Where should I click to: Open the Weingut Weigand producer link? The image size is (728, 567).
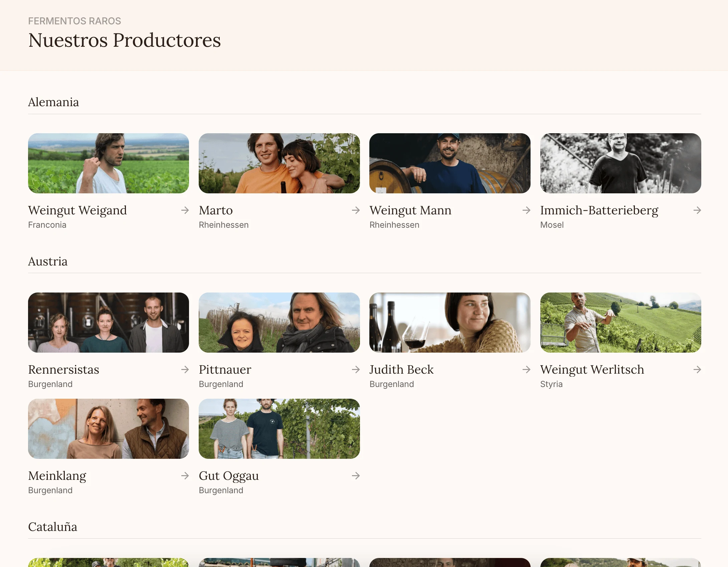tap(77, 210)
